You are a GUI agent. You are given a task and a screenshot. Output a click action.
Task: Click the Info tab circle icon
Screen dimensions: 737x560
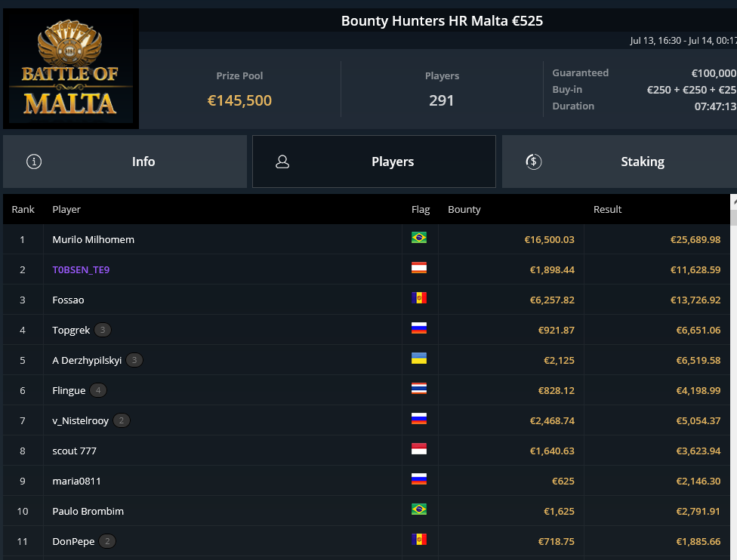[34, 162]
